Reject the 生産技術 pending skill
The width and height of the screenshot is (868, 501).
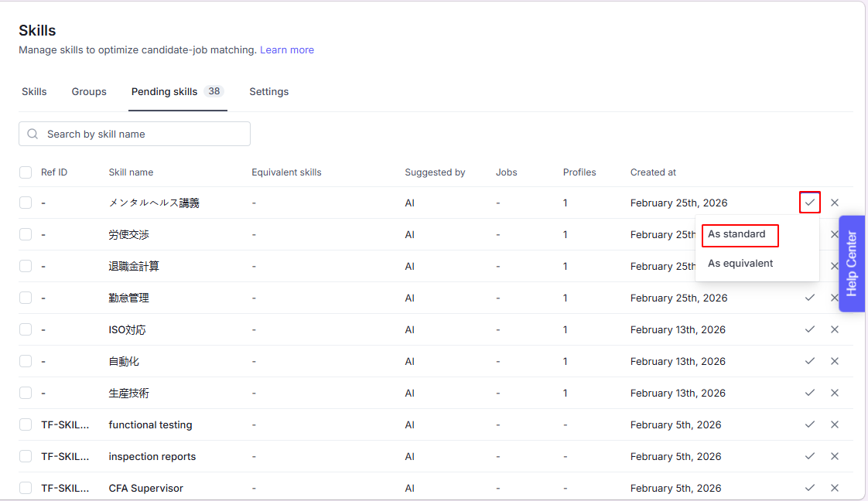(x=835, y=393)
